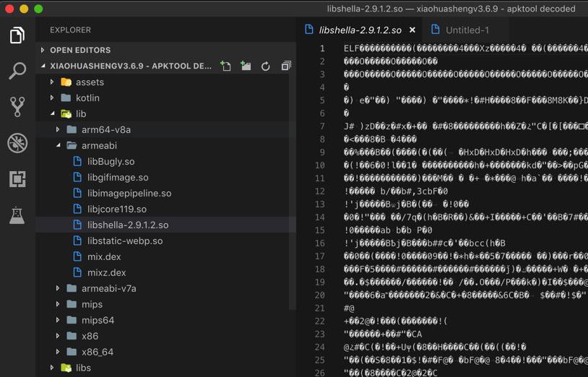Click line number 21 in the gutter
The width and height of the screenshot is (588, 377).
(319, 308)
